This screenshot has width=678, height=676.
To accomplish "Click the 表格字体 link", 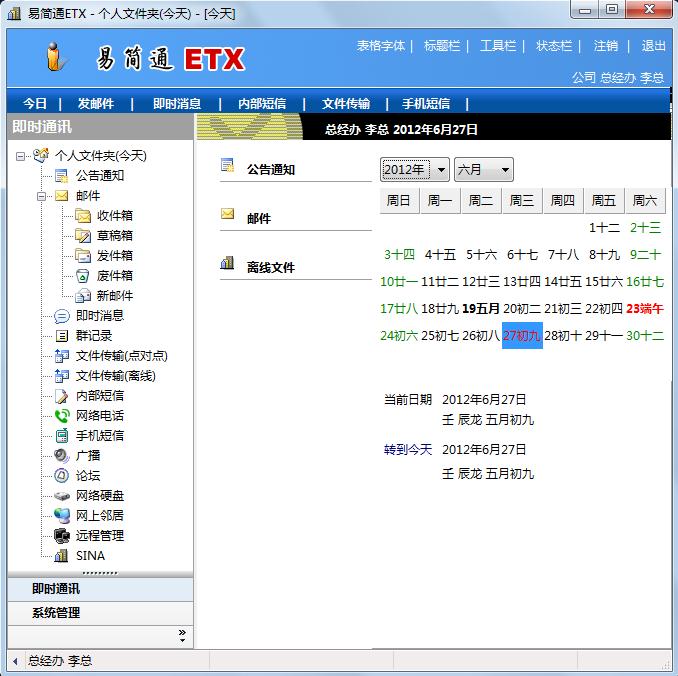I will tap(381, 45).
